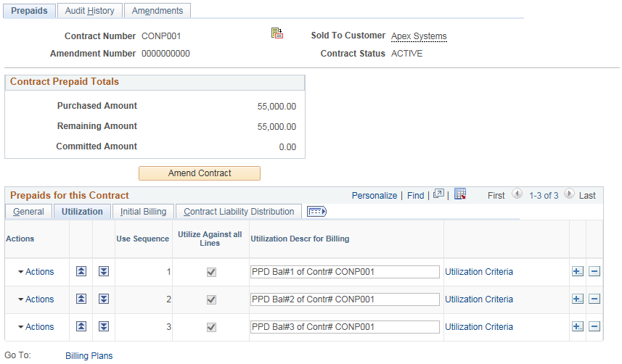This screenshot has width=622, height=364.
Task: Expand Actions menu for sequence 2 row
Action: 36,299
